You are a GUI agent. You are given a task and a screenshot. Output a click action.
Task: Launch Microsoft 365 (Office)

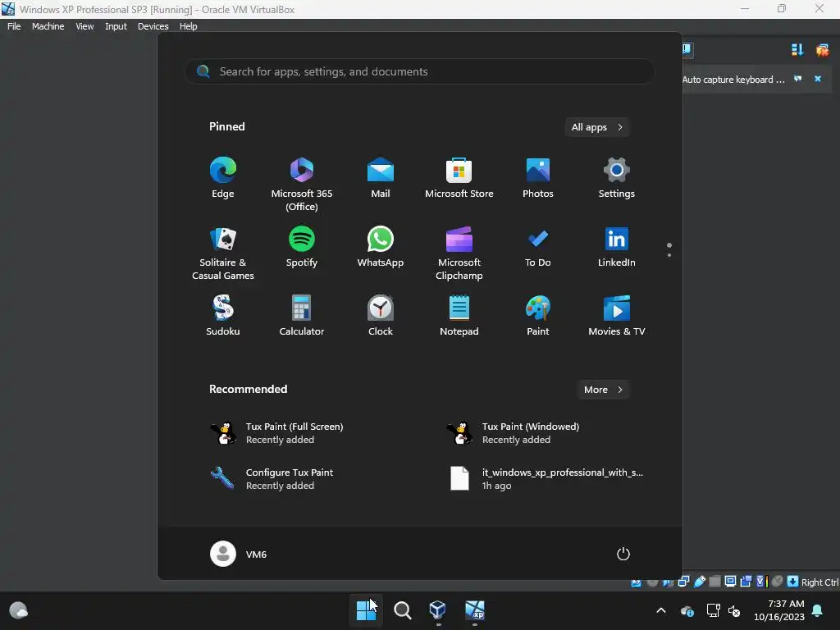[302, 184]
